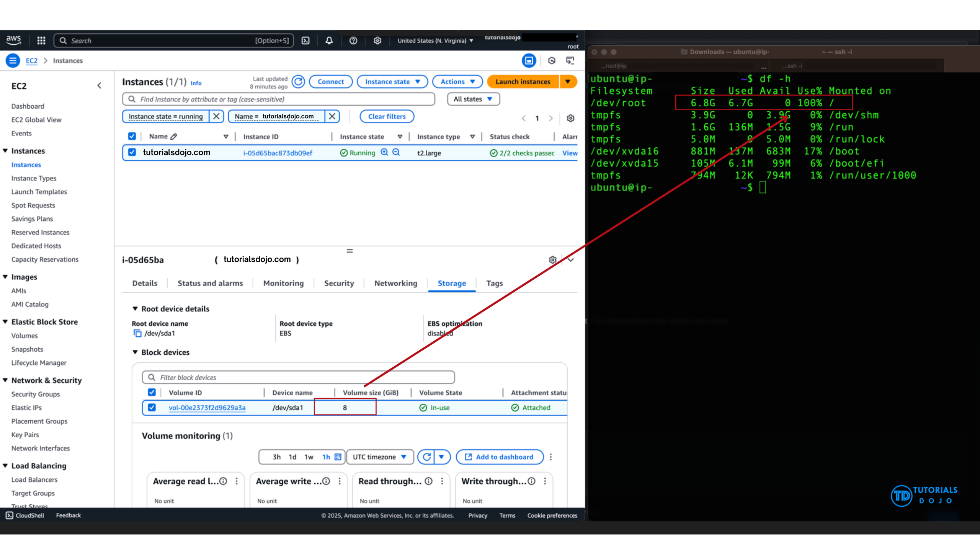Open the All states filter dropdown
Viewport: 980px width, 551px height.
473,99
